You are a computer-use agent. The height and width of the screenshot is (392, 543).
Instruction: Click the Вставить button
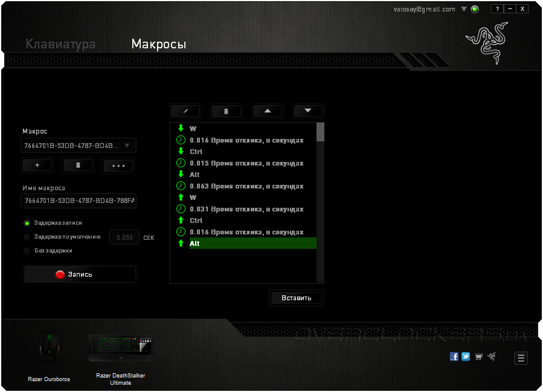(x=297, y=298)
